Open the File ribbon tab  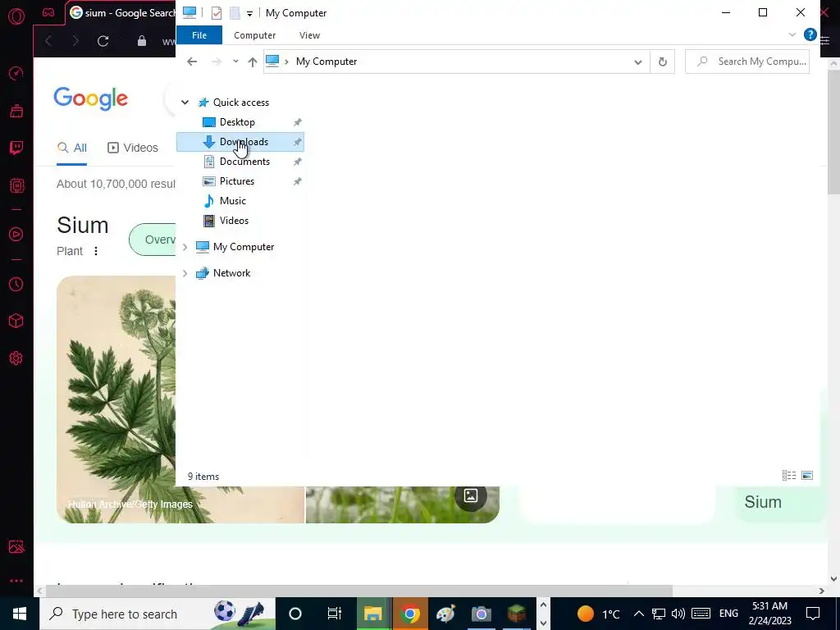click(x=199, y=35)
